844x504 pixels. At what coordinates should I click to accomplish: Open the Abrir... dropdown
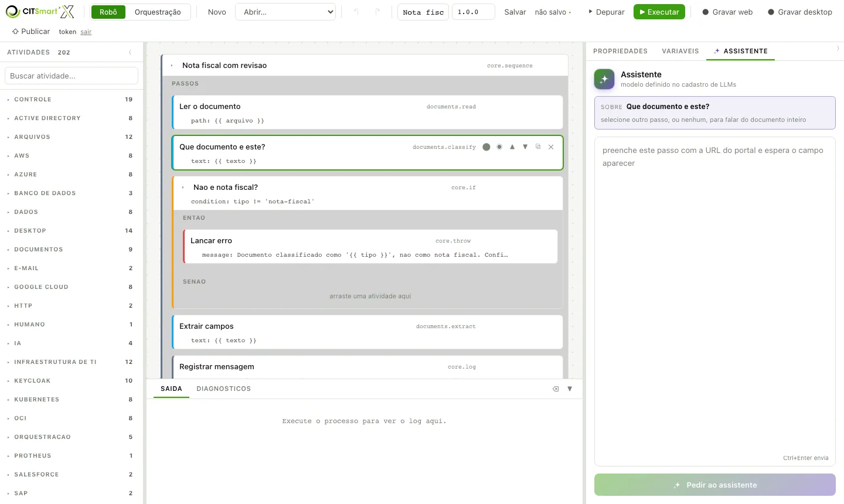pos(285,12)
